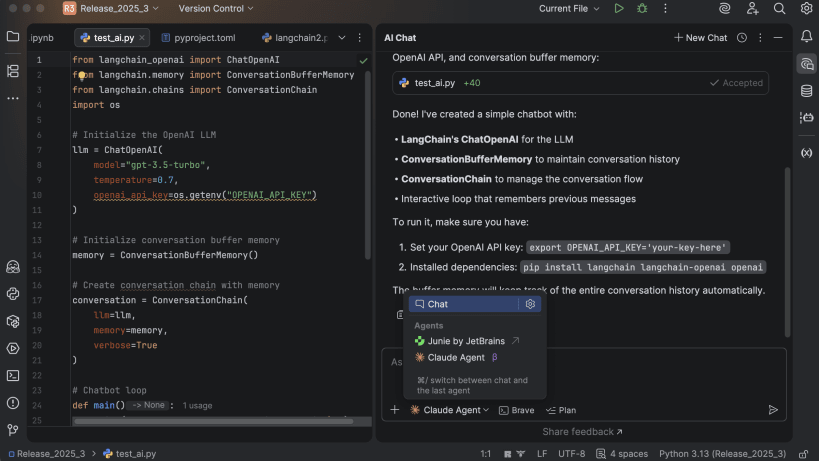Open Terminal tool window icon
The width and height of the screenshot is (819, 461).
coord(13,375)
